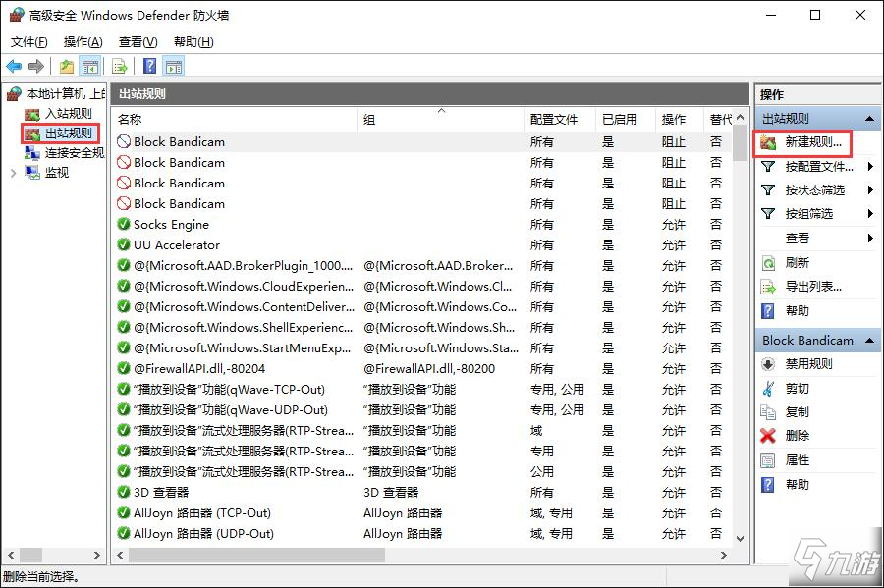Screen dimensions: 884x588
Task: Click the 按状态筛选 filter icon
Action: (x=768, y=190)
